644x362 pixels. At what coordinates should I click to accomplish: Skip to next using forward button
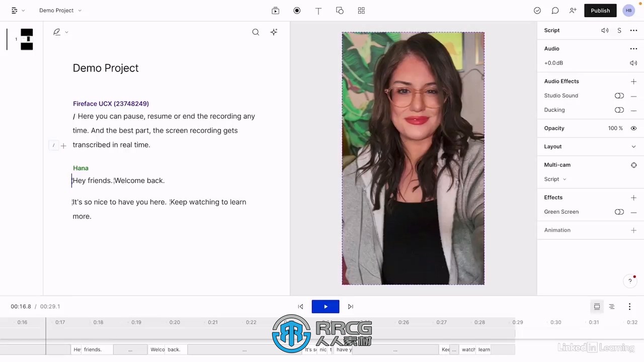click(351, 307)
